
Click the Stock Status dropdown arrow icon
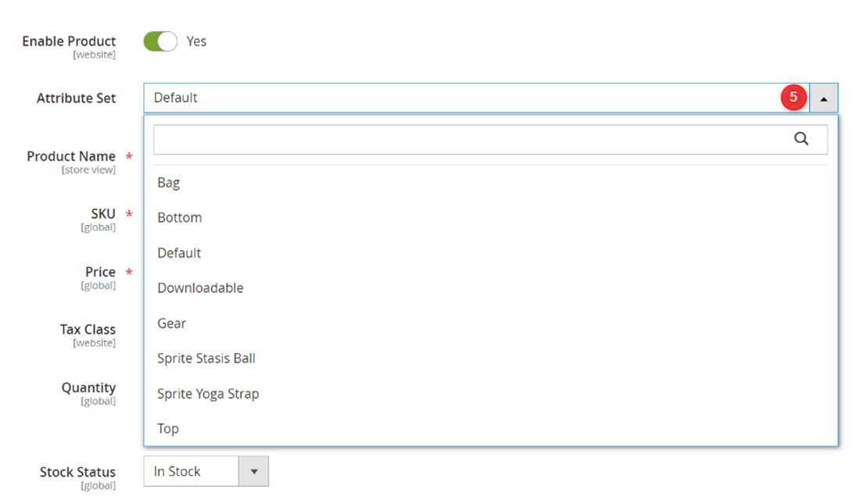[x=254, y=471]
